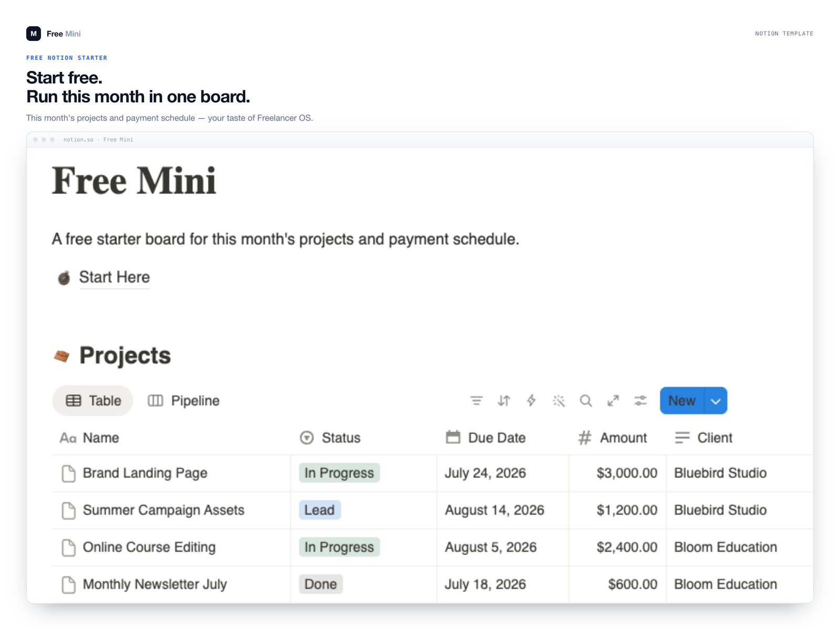
Task: Click the M logo icon
Action: pos(34,34)
